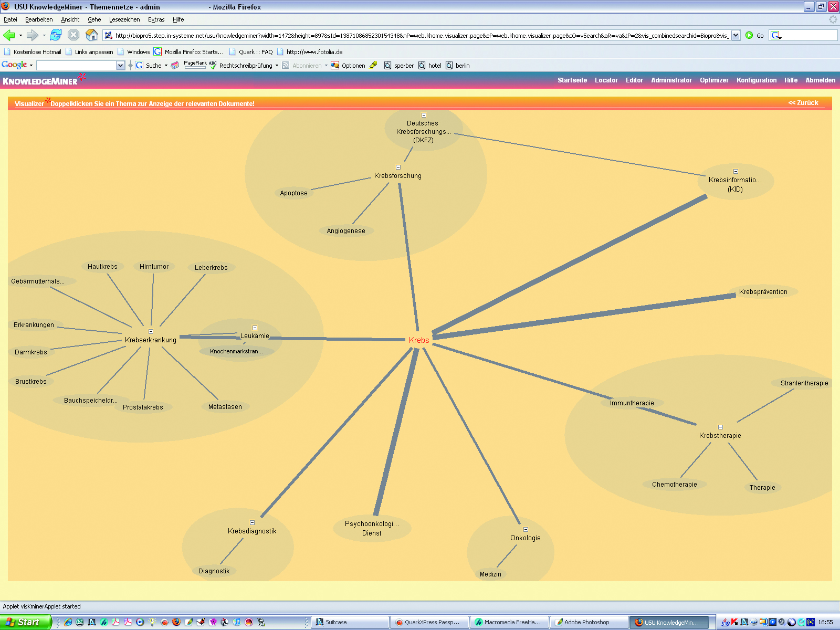840x630 pixels.
Task: Collapse the Krebserkrankung node toggle
Action: coord(151,331)
